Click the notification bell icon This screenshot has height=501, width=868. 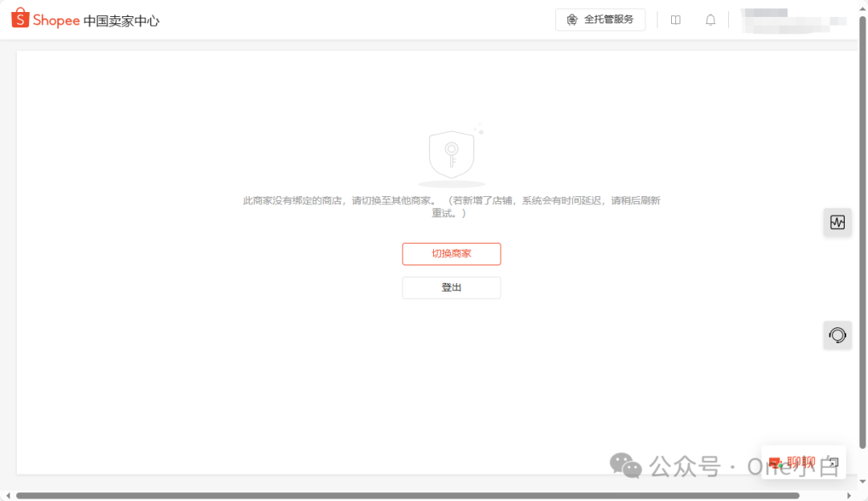pyautogui.click(x=710, y=19)
